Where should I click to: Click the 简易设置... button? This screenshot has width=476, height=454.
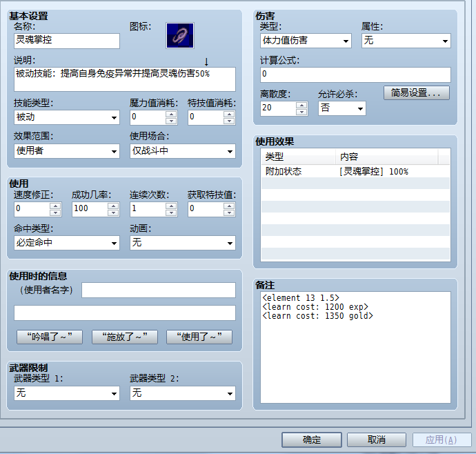tap(416, 93)
